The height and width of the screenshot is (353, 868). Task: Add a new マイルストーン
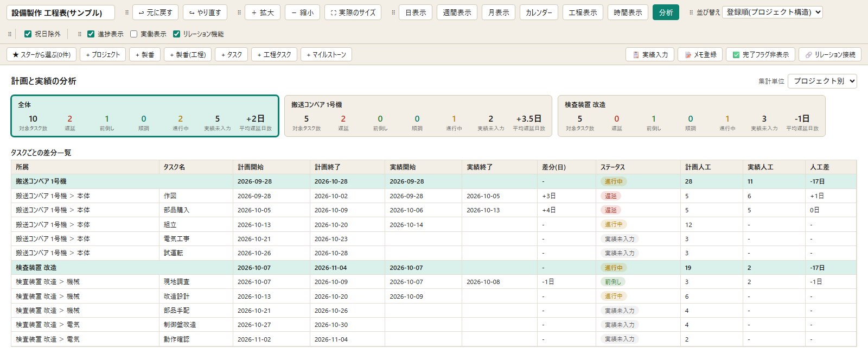point(327,54)
